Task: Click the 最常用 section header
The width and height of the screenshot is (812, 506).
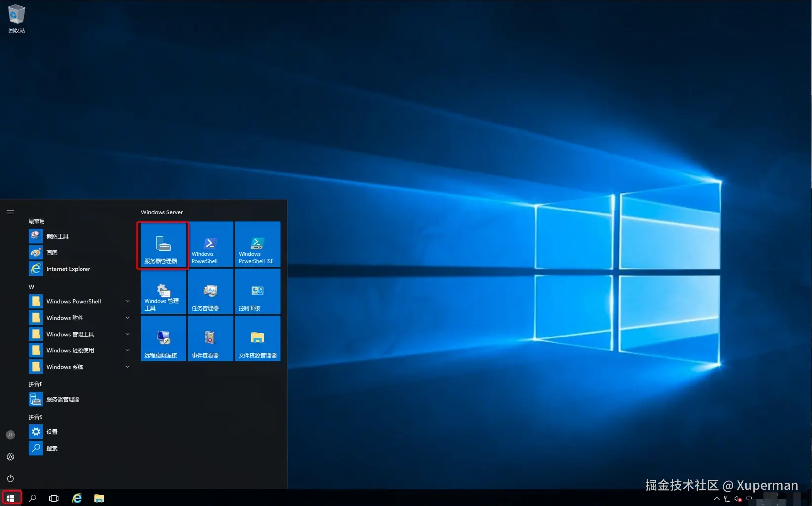Action: [x=37, y=221]
